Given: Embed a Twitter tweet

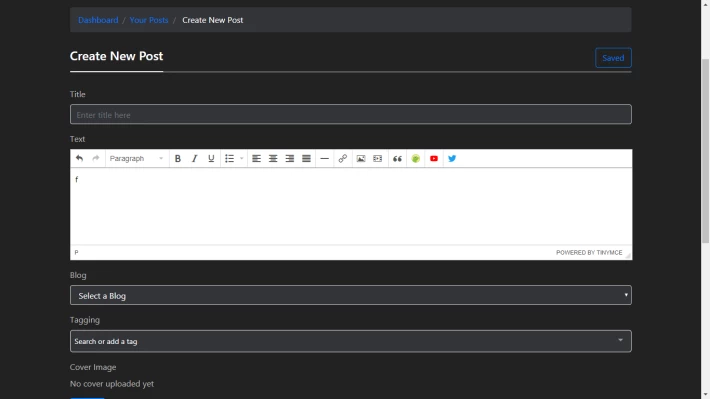Looking at the screenshot, I should click(452, 159).
